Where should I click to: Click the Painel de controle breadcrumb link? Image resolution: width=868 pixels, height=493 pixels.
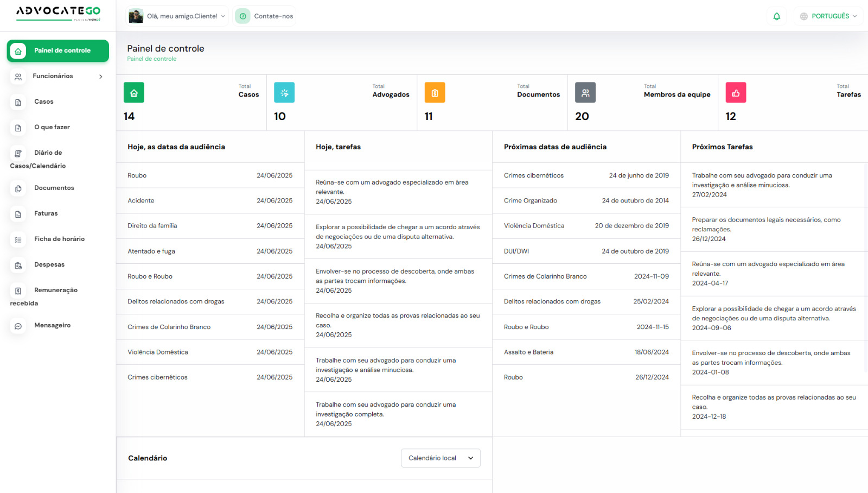[152, 59]
